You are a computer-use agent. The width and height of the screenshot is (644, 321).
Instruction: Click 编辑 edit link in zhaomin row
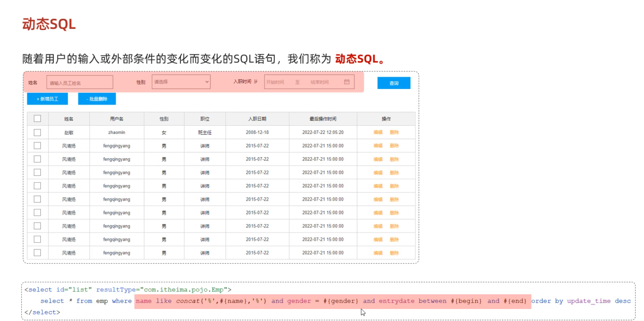378,132
